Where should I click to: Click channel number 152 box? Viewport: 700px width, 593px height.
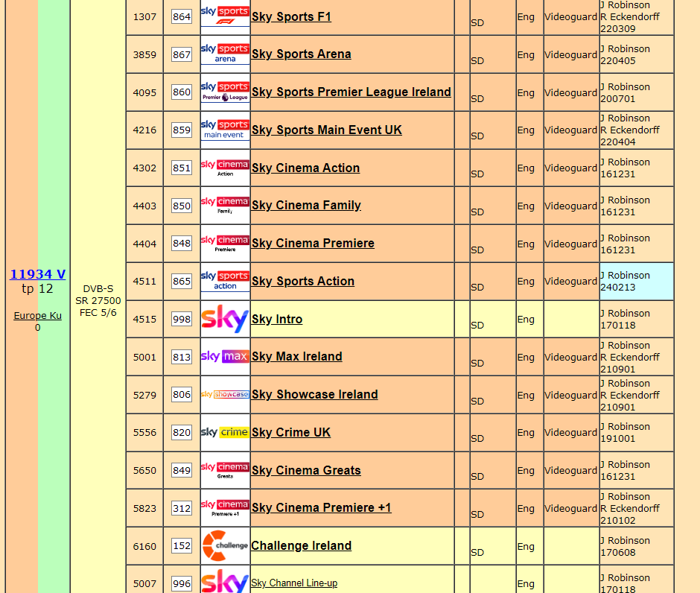click(182, 545)
